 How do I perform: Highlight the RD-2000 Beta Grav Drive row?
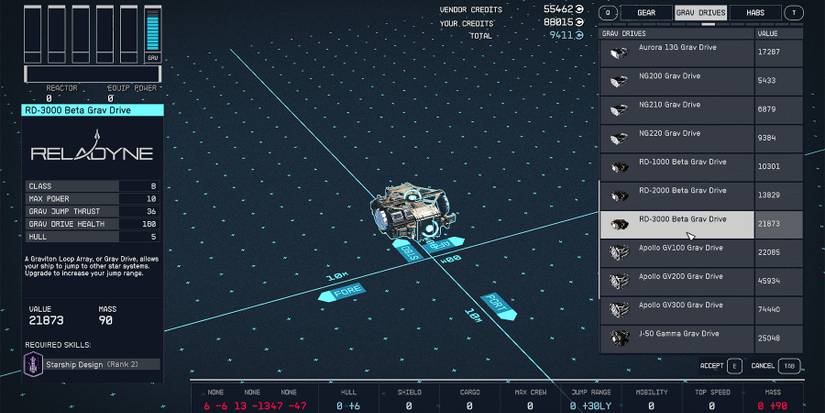pos(700,195)
